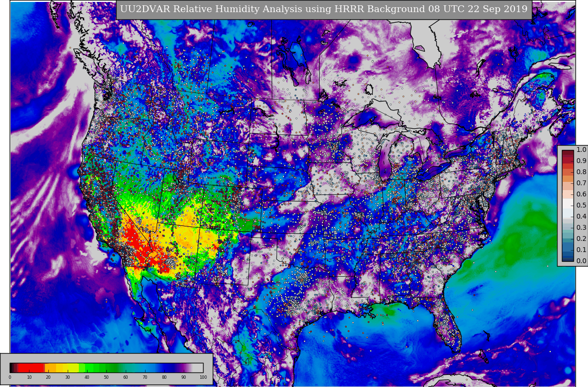Viewport: 588px width, 387px height.
Task: Click the '20' tick on the humidity colorbar
Action: tap(48, 377)
